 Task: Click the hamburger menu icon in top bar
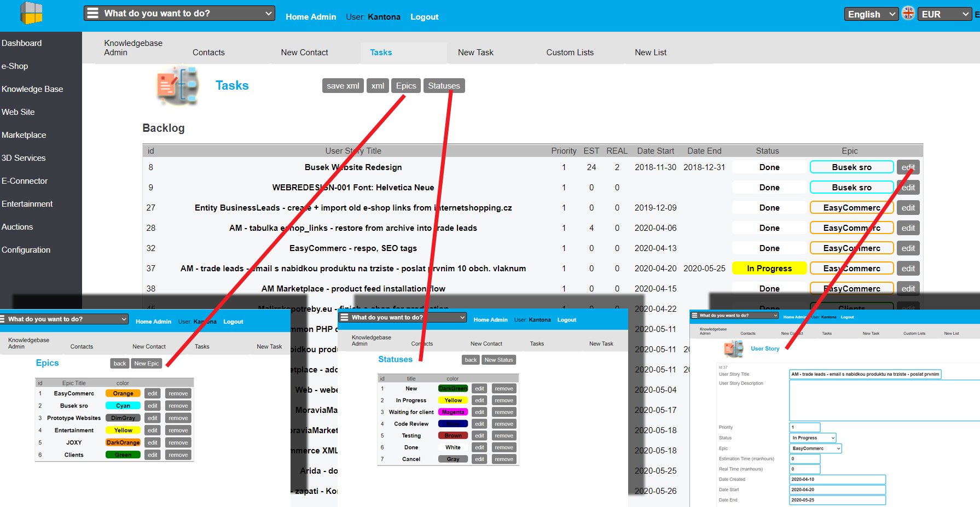coord(93,13)
